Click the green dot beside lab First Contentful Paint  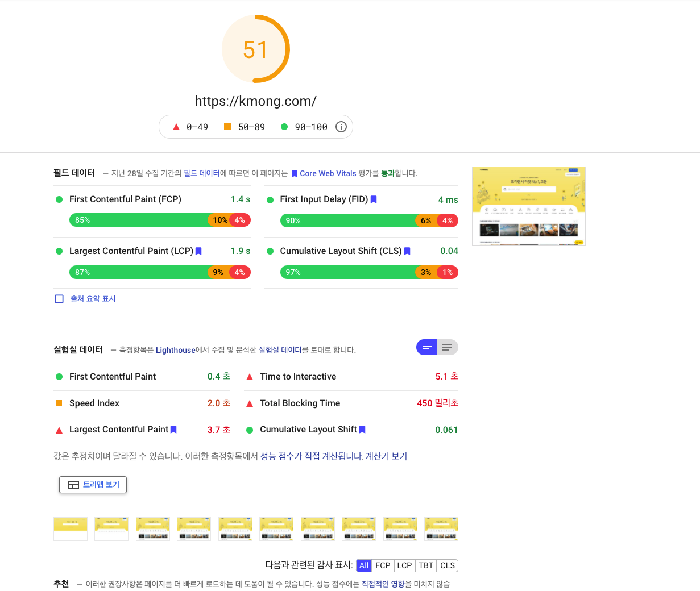59,377
